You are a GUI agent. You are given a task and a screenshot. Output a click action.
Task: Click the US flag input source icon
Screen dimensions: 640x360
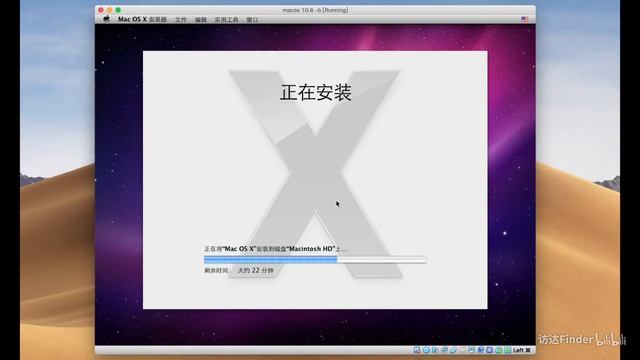click(x=525, y=19)
